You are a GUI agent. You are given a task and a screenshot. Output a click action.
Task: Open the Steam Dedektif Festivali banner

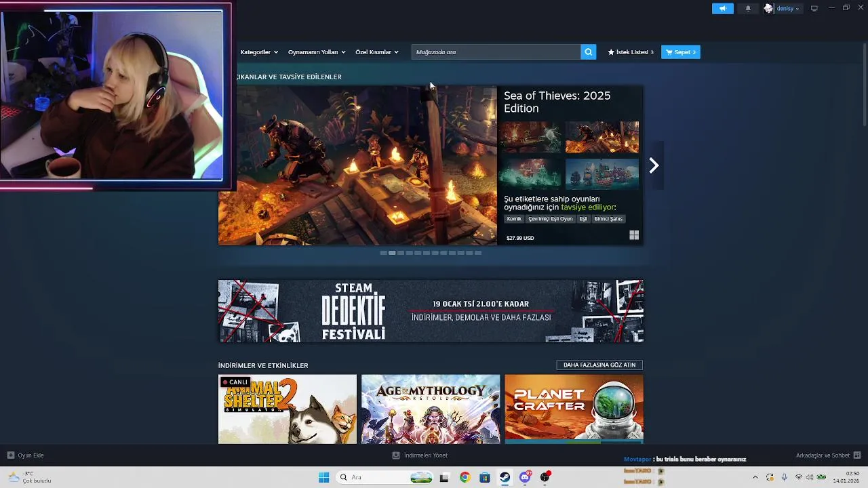pos(431,311)
